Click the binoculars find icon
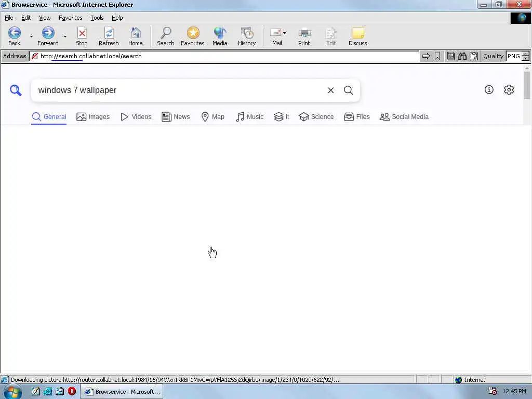This screenshot has width=532, height=399. 462,56
